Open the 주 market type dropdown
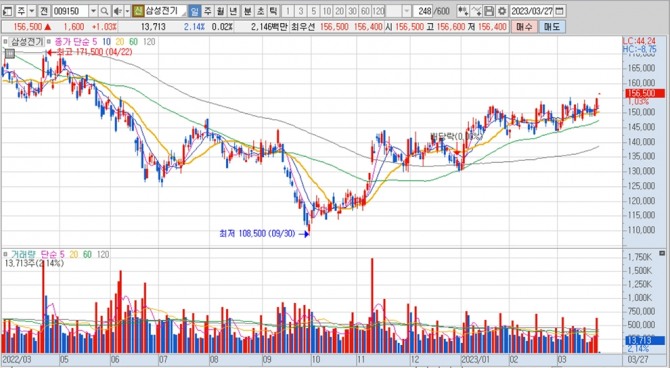The width and height of the screenshot is (670, 368). pos(32,11)
